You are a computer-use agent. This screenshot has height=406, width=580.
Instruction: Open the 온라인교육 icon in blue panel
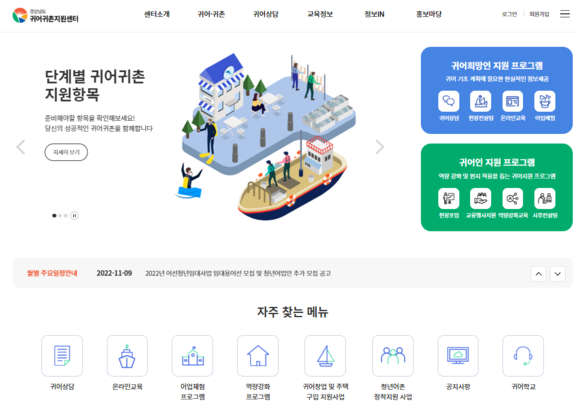click(x=513, y=101)
